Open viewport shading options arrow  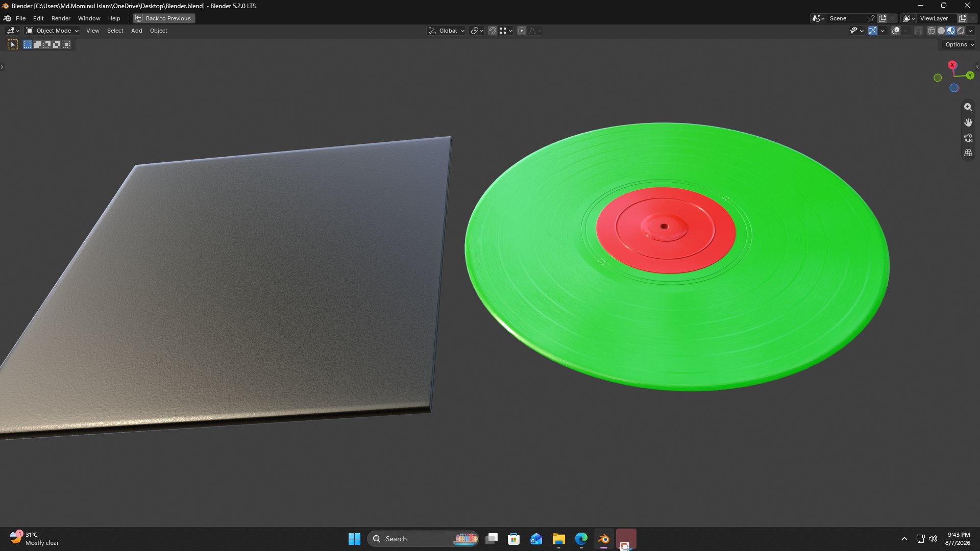click(970, 31)
